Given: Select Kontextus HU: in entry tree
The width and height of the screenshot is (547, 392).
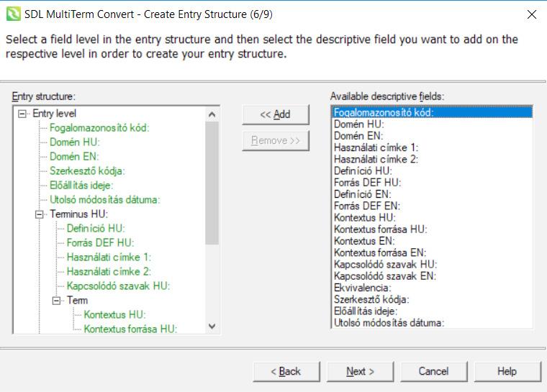Looking at the screenshot, I should (x=114, y=314).
